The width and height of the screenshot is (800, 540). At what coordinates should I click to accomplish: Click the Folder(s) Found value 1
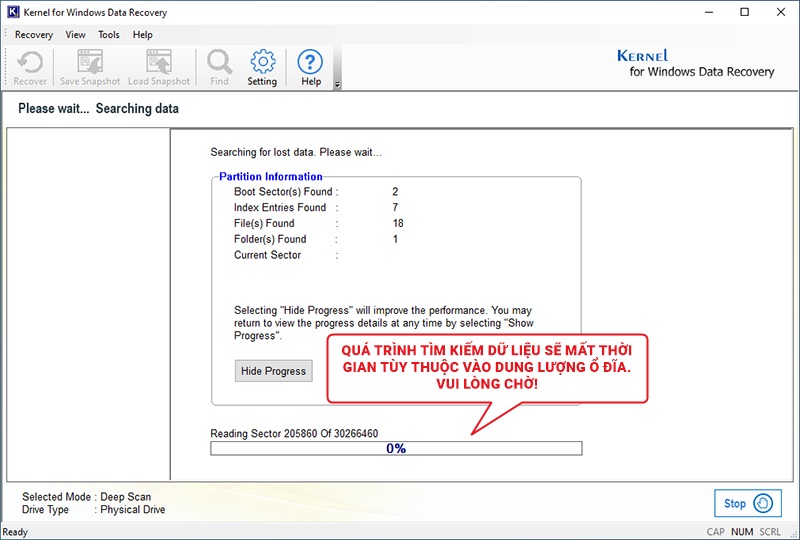(395, 239)
